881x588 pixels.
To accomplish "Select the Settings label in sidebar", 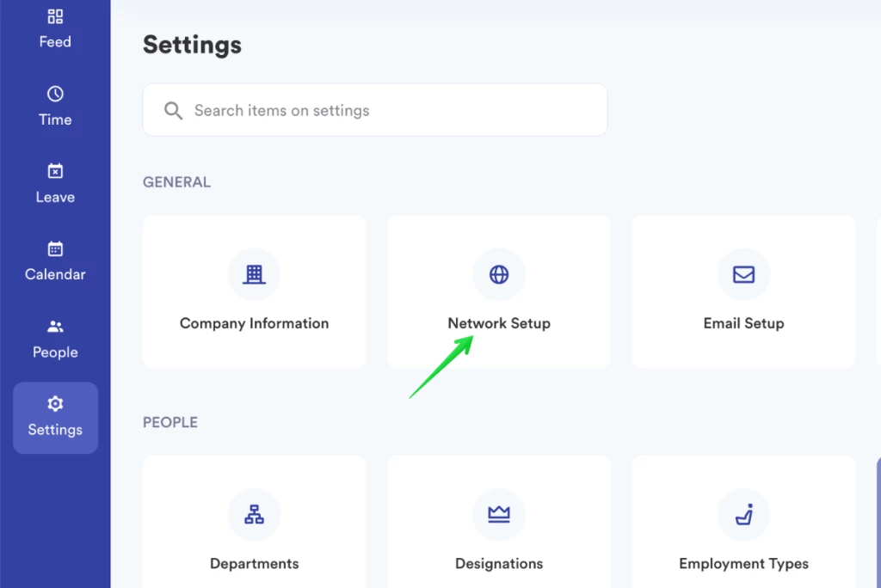I will click(55, 430).
